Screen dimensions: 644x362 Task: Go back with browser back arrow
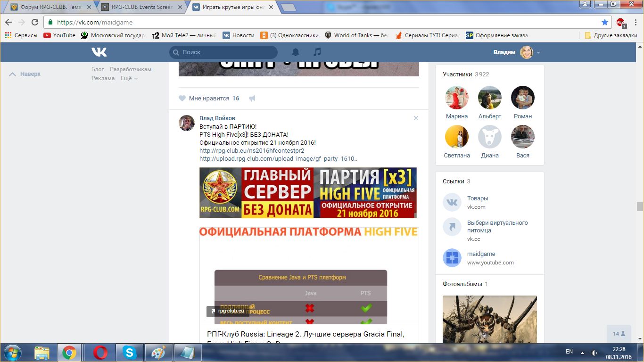click(x=8, y=22)
